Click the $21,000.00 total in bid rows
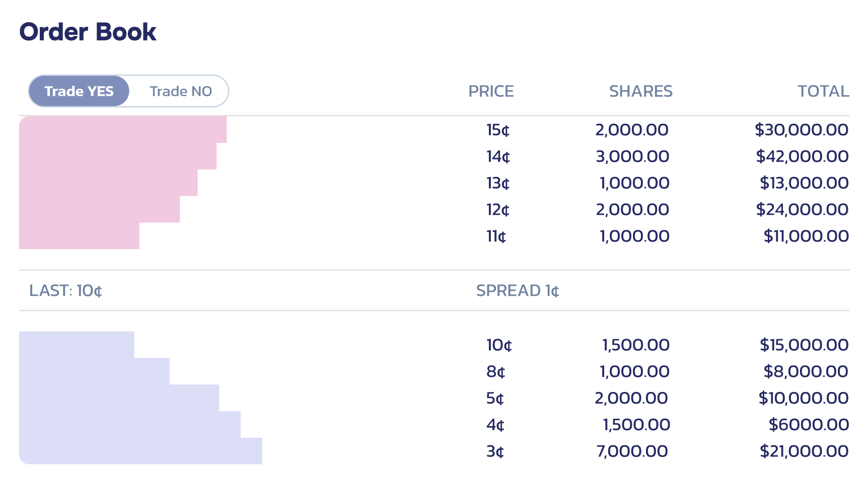 pyautogui.click(x=804, y=451)
